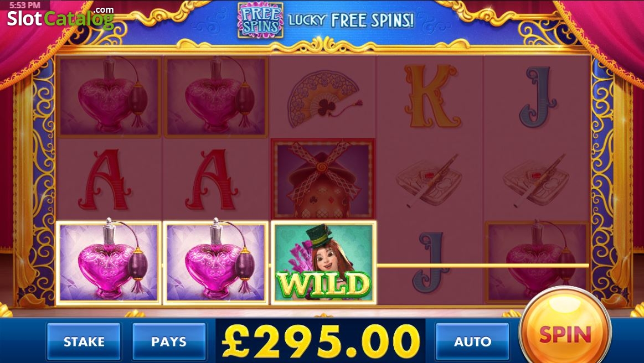Click the second highlighted perfume bottle on payline
Screen dimensions: 644x363
pyautogui.click(x=215, y=263)
